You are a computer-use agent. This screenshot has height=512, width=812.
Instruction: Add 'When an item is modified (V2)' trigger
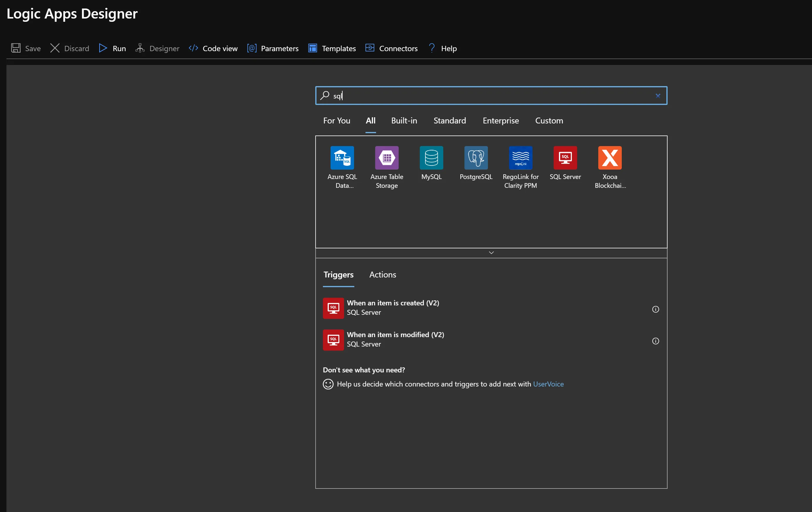[x=395, y=339]
